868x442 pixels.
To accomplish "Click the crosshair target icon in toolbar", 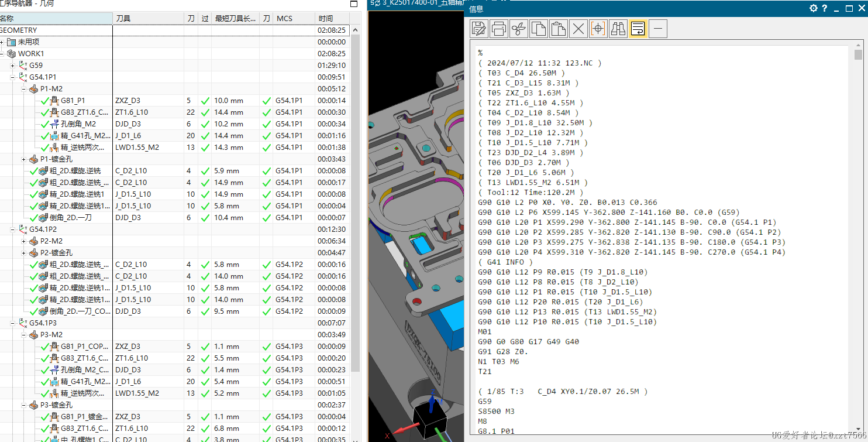I will pos(598,28).
